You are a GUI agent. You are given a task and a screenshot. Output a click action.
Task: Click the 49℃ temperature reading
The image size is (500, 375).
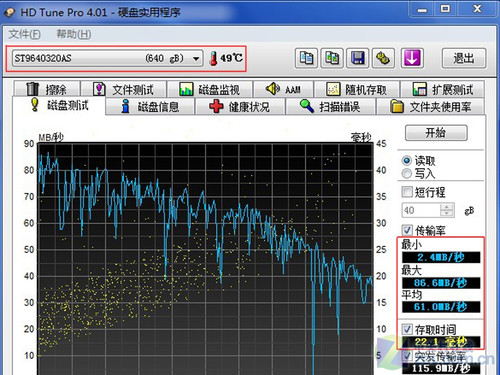pyautogui.click(x=231, y=58)
